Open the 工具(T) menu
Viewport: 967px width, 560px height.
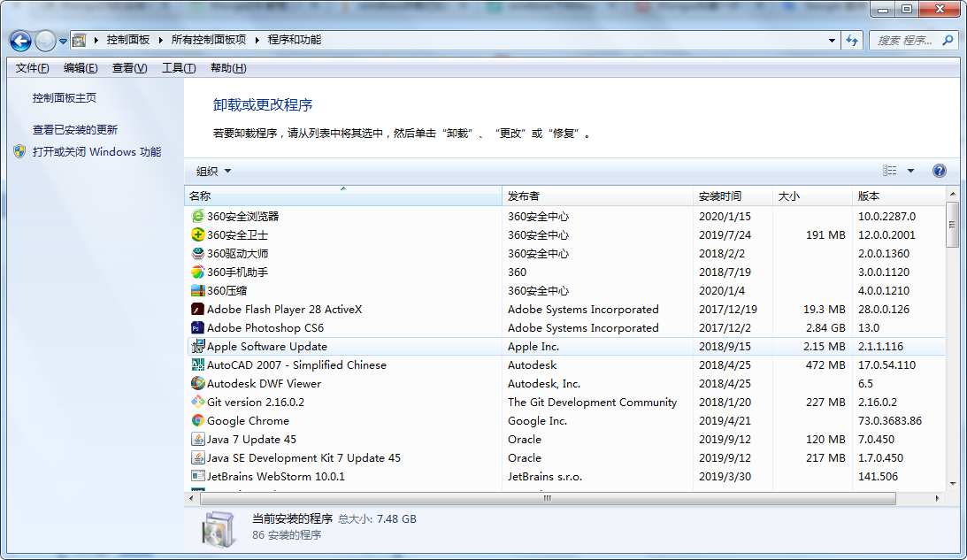pyautogui.click(x=179, y=68)
